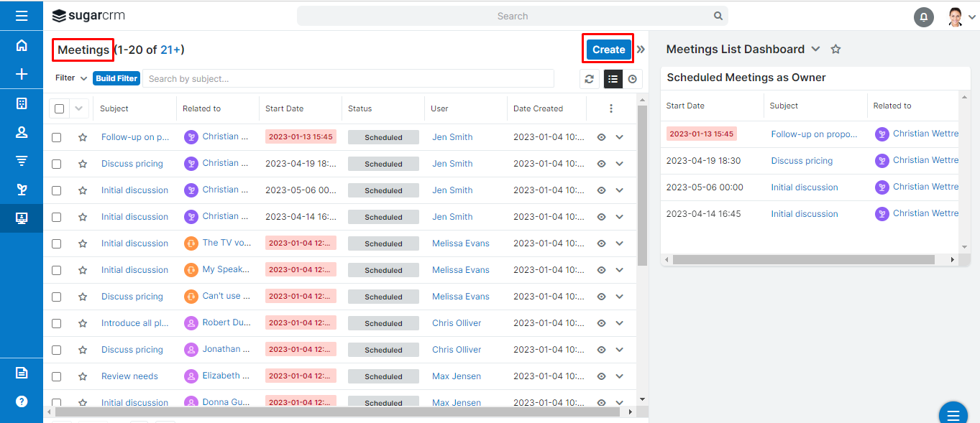Sort by Status column header
Viewport: 980px width, 423px height.
click(360, 109)
